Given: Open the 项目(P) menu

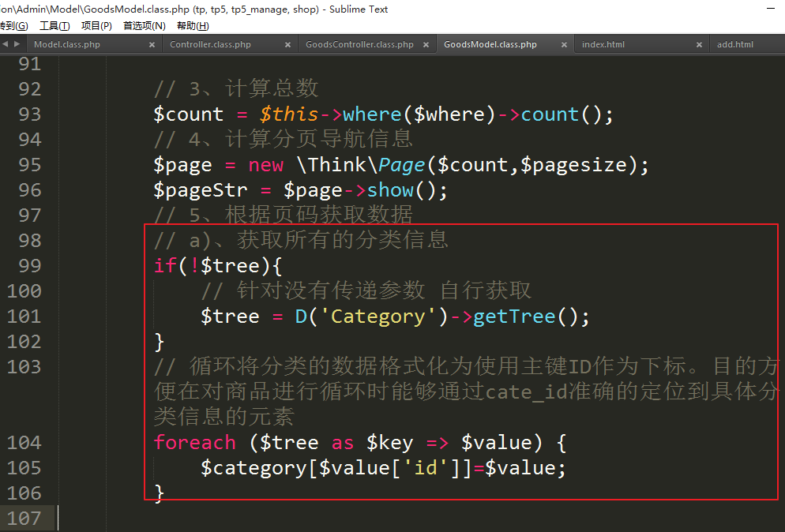Looking at the screenshot, I should [96, 26].
